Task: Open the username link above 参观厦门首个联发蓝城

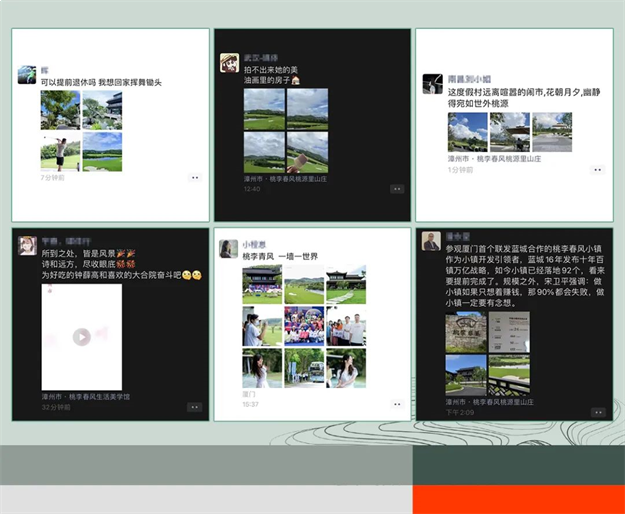Action: (x=458, y=237)
